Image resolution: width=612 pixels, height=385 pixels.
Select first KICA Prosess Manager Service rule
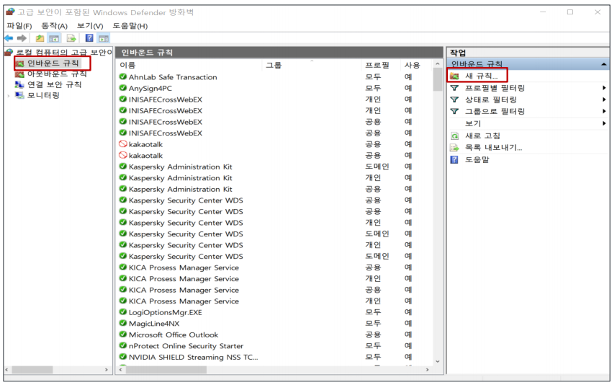click(184, 267)
